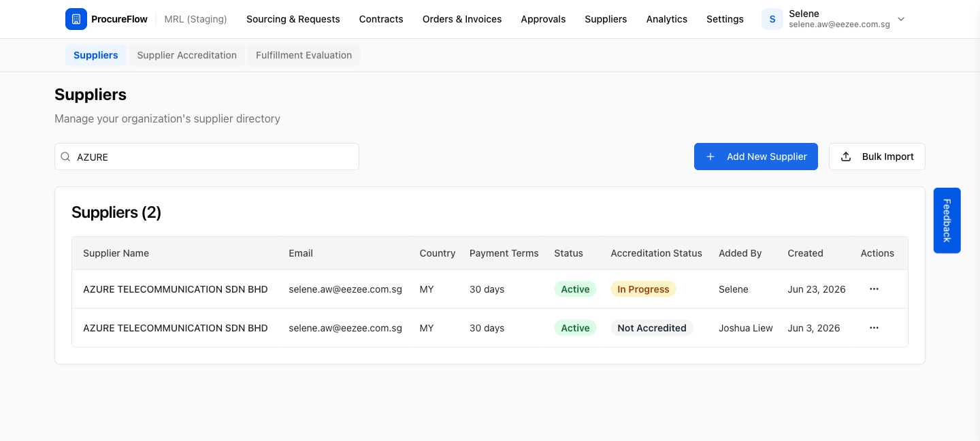Open the Settings menu
Screen dimensions: 980x441
725,19
